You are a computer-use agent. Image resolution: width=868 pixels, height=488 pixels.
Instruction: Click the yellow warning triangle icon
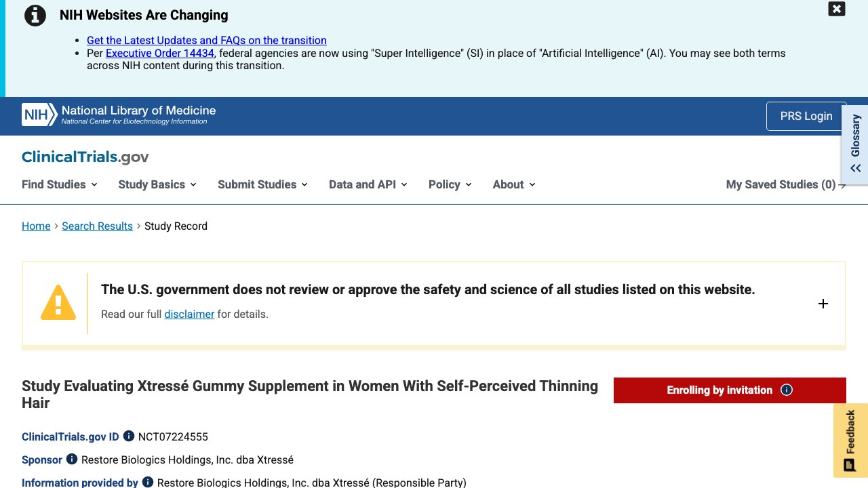(58, 302)
